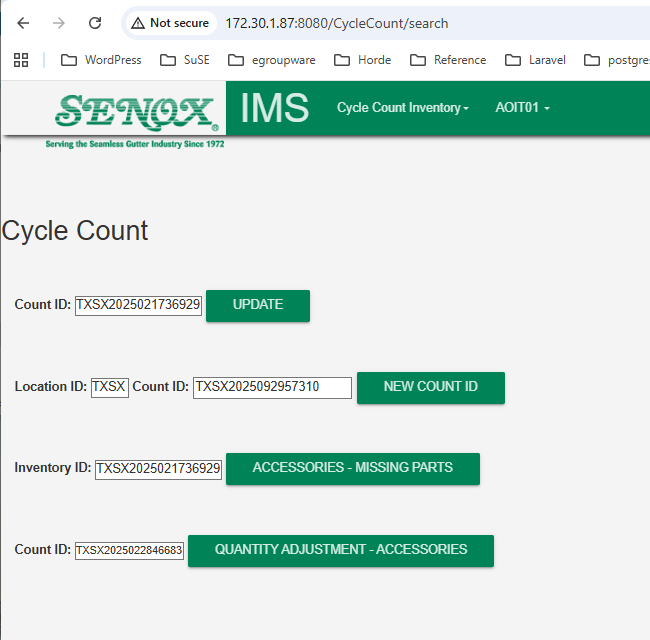The height and width of the screenshot is (640, 650).
Task: Click the browser forward arrow
Action: click(x=59, y=23)
